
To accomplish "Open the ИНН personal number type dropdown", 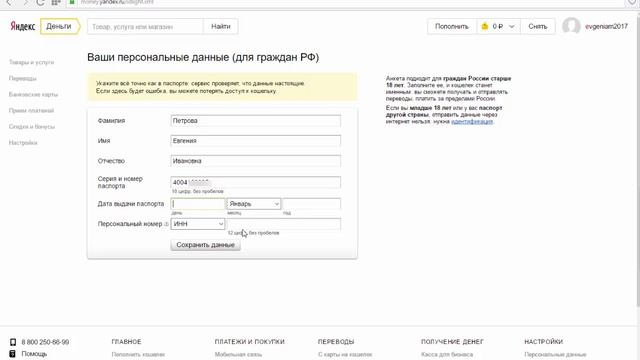I will [198, 224].
